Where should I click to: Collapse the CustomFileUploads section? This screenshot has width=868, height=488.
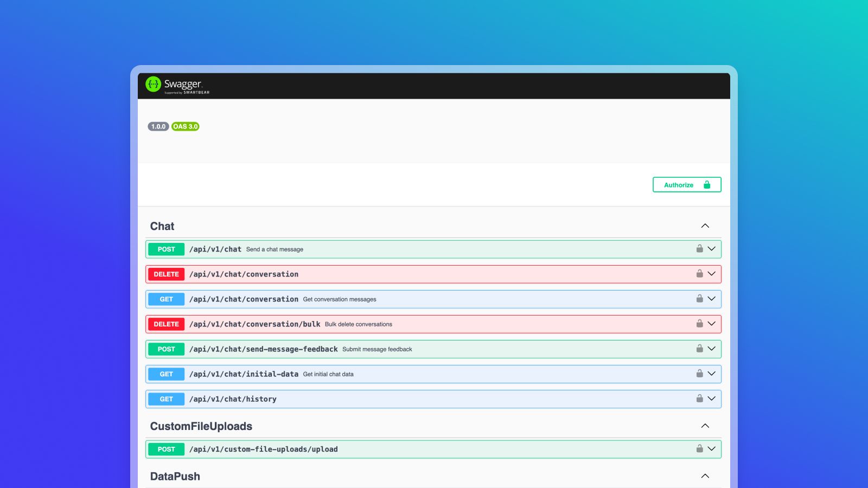tap(705, 426)
